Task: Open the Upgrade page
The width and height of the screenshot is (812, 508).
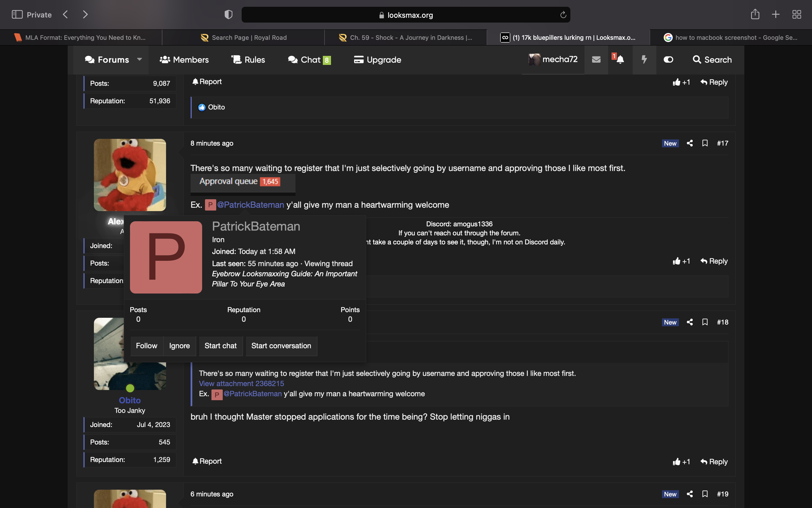Action: (x=378, y=60)
